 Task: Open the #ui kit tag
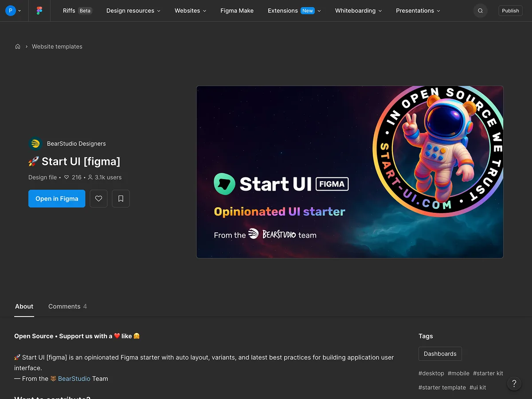pos(478,387)
